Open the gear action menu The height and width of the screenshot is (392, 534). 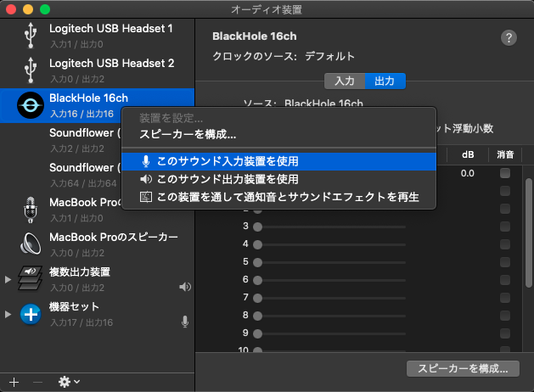[x=69, y=382]
